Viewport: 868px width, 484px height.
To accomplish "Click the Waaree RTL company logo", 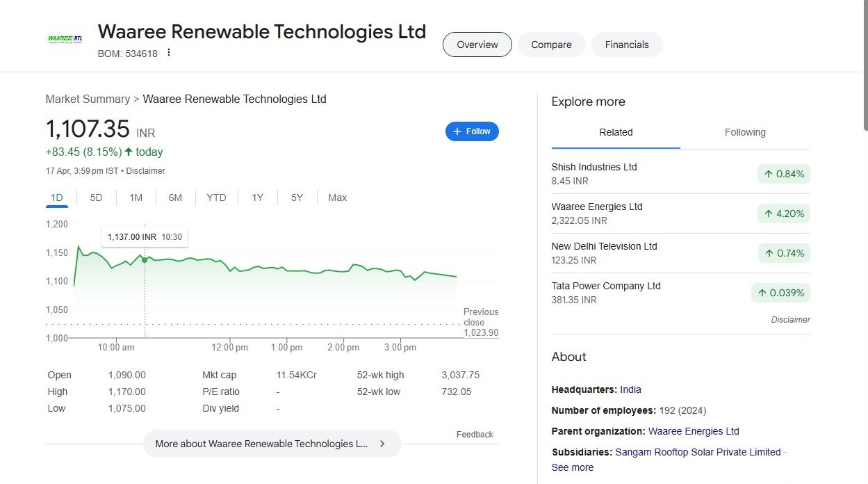I will [65, 38].
